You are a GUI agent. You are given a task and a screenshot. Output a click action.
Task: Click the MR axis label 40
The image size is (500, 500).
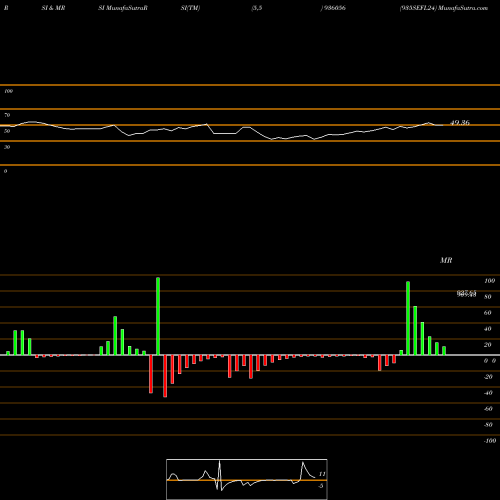(488, 329)
